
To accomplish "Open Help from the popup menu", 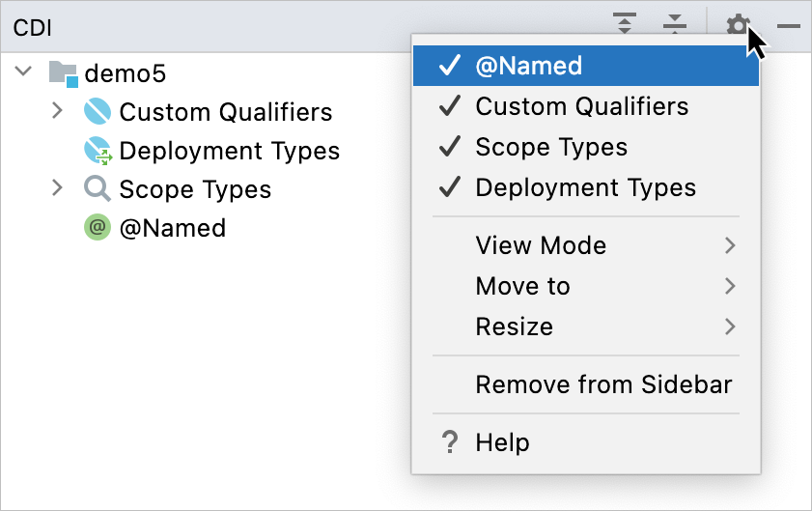I will click(586, 442).
